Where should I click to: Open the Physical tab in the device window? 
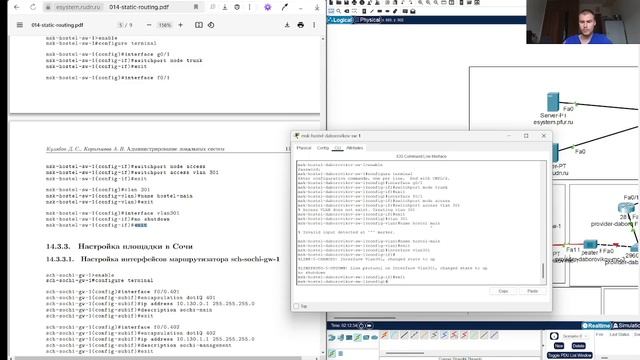click(304, 148)
